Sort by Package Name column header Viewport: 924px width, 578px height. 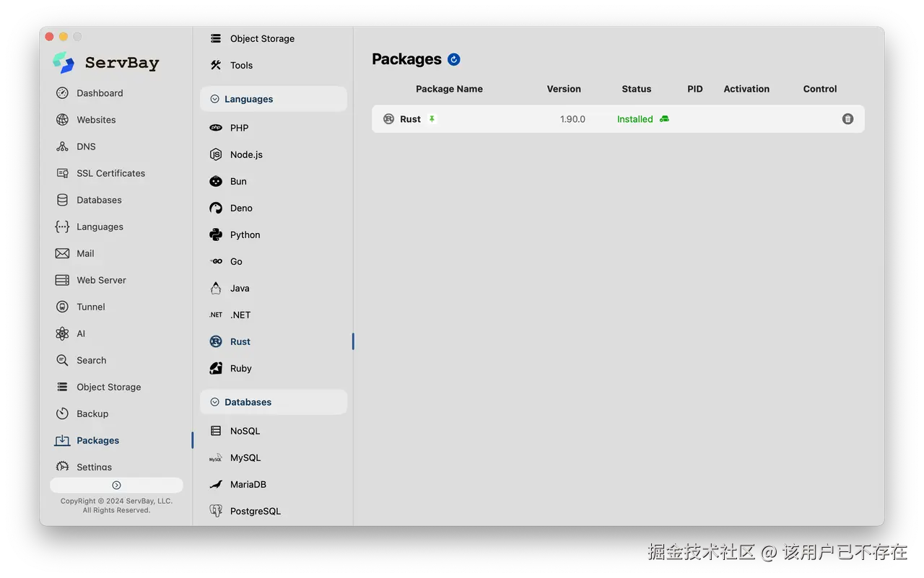coord(449,89)
